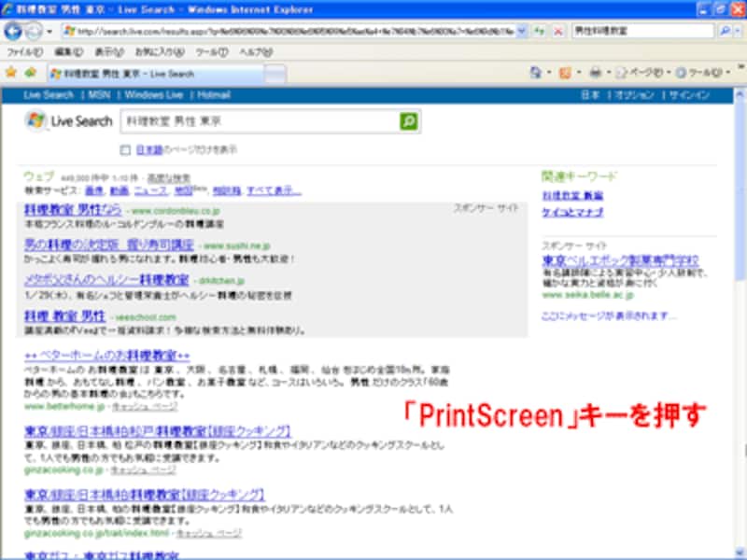This screenshot has width=747, height=560.
Task: Switch to 動画 search results
Action: pos(120,191)
